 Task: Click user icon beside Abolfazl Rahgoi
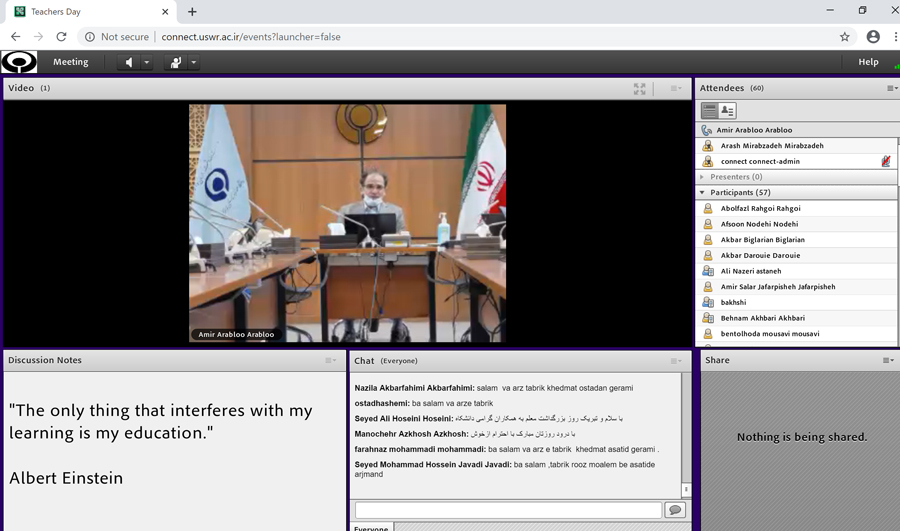pos(708,208)
